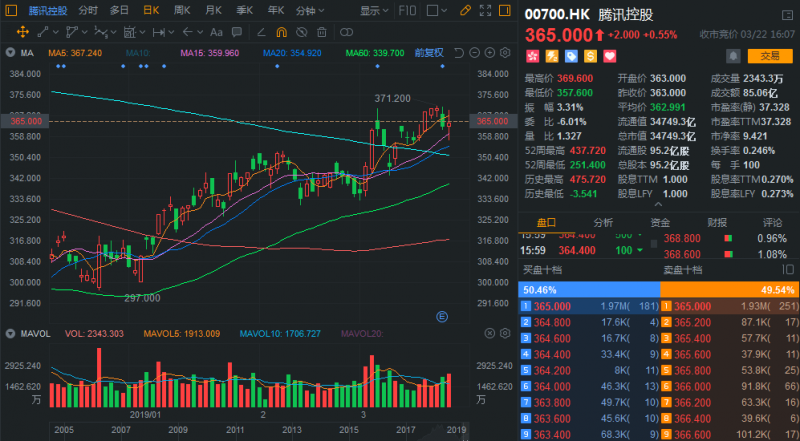800x441 pixels.
Task: Select the move/pan cursor tool
Action: coord(22,33)
